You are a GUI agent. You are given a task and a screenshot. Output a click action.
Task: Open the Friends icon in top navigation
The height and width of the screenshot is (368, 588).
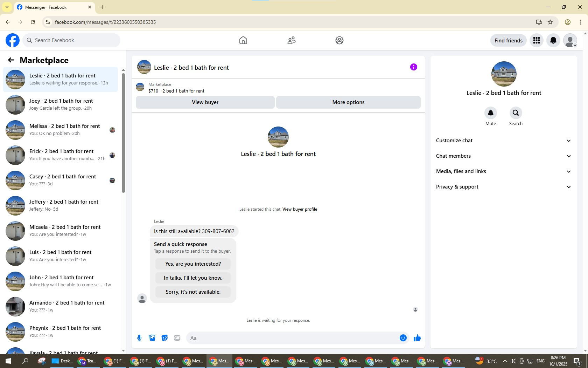point(292,40)
